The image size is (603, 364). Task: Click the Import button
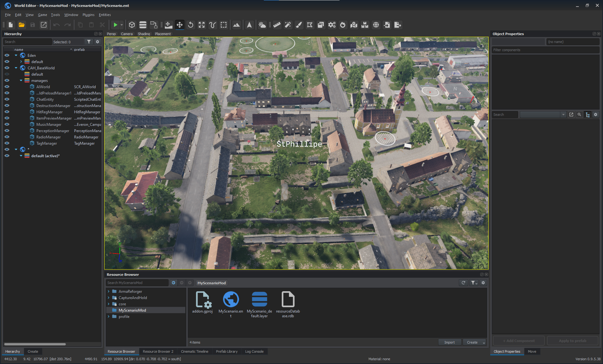(449, 342)
